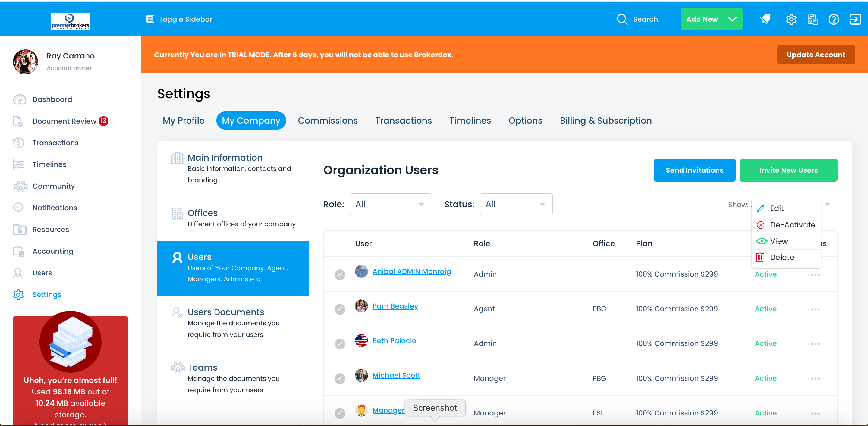Click the Invite New Users button
This screenshot has height=426, width=868.
788,170
